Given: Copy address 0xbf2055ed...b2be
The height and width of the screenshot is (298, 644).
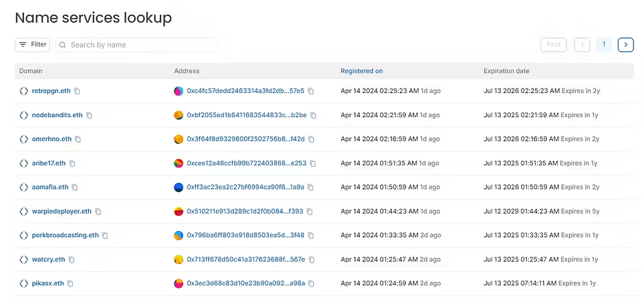Looking at the screenshot, I should 314,115.
